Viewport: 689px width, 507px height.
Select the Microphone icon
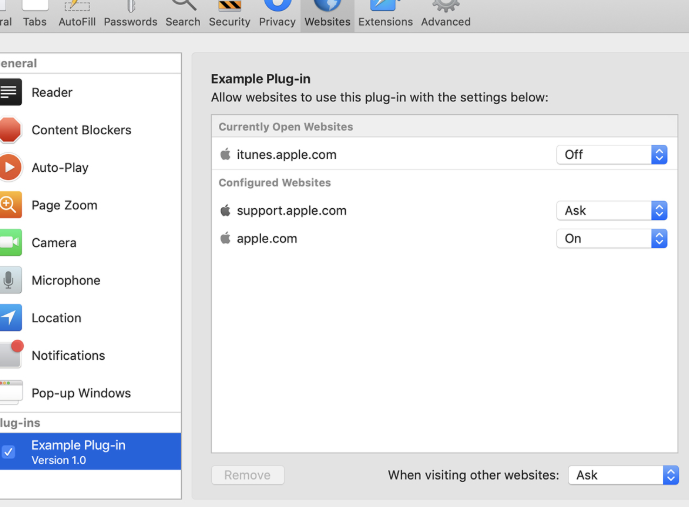point(10,280)
